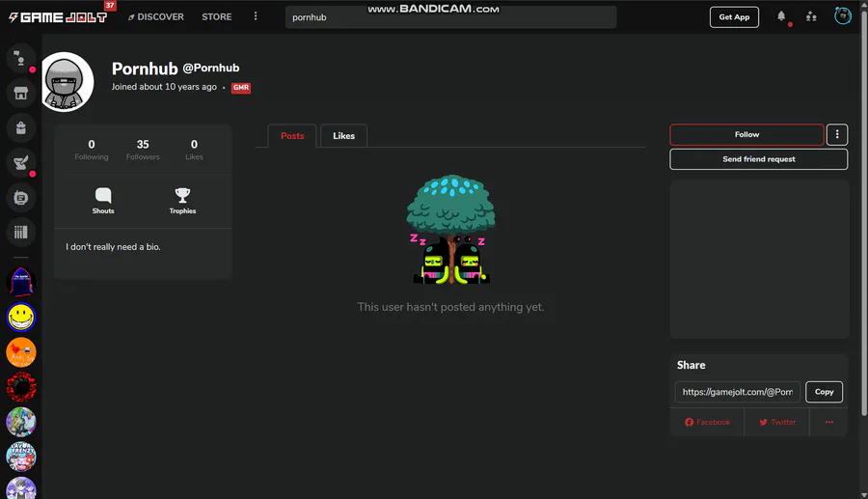View the profile avatar picture
Image resolution: width=868 pixels, height=499 pixels.
click(x=66, y=82)
